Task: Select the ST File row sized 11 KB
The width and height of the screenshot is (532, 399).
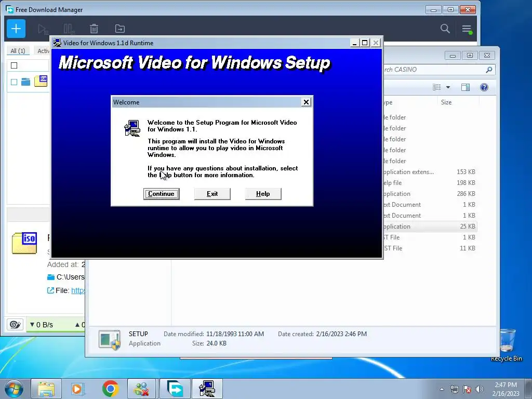Action: (430, 248)
